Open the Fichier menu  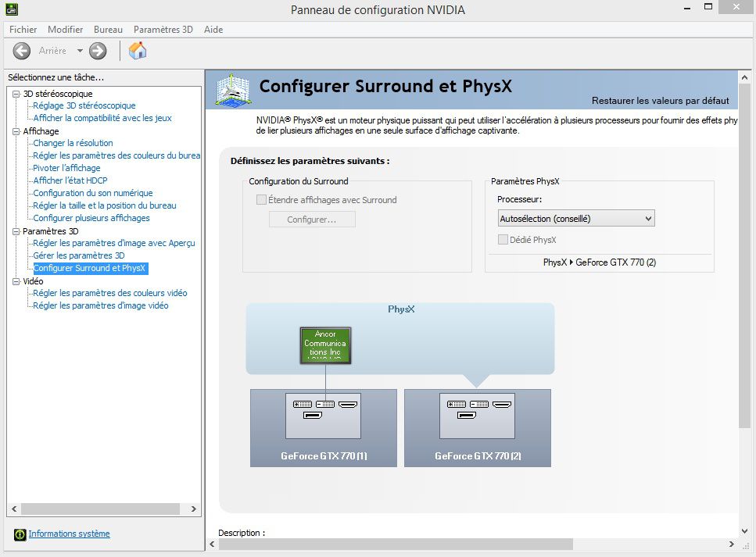pos(23,30)
